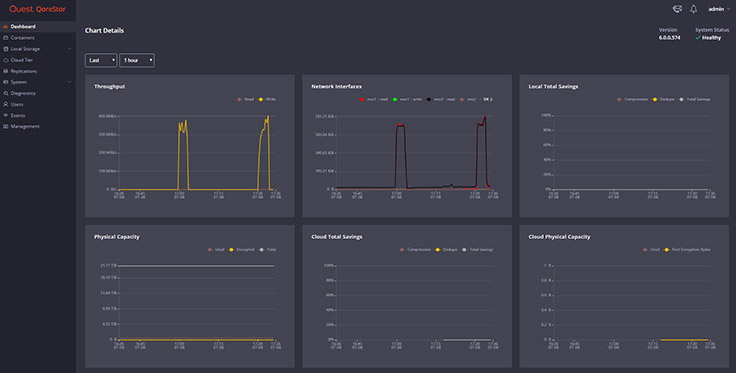Toggle Dedupe in Local Total Savings legend
Image resolution: width=736 pixels, height=373 pixels.
[663, 99]
